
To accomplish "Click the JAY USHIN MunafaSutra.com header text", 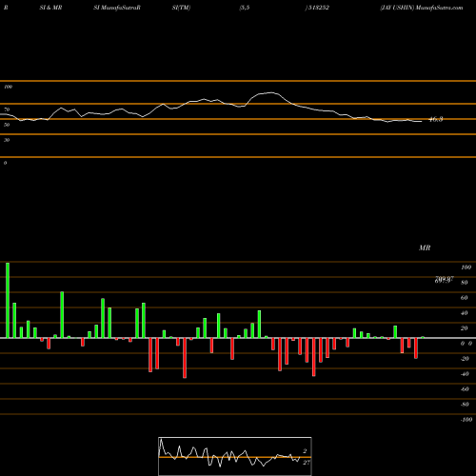I will [422, 8].
